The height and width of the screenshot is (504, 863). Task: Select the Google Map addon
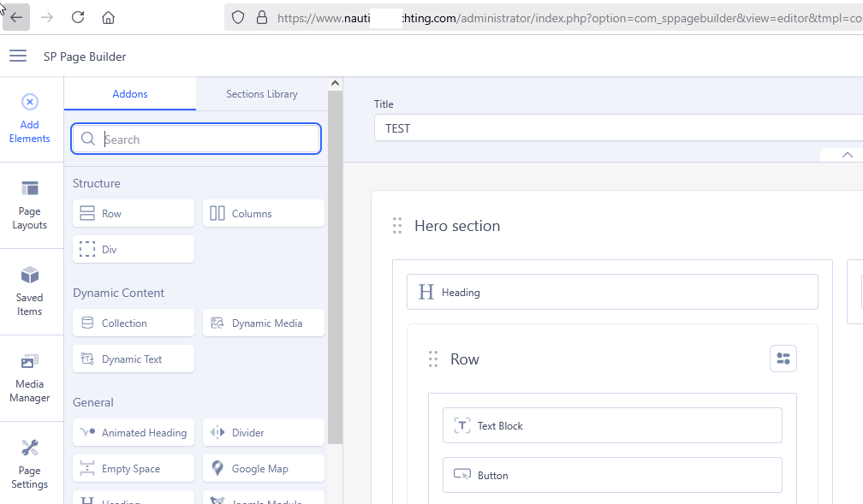pyautogui.click(x=264, y=469)
